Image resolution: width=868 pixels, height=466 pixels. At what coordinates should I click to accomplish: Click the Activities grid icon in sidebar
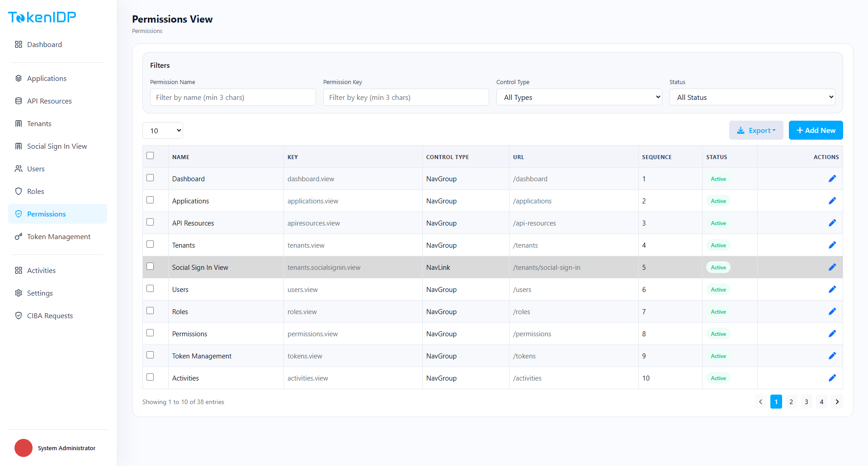(x=19, y=270)
